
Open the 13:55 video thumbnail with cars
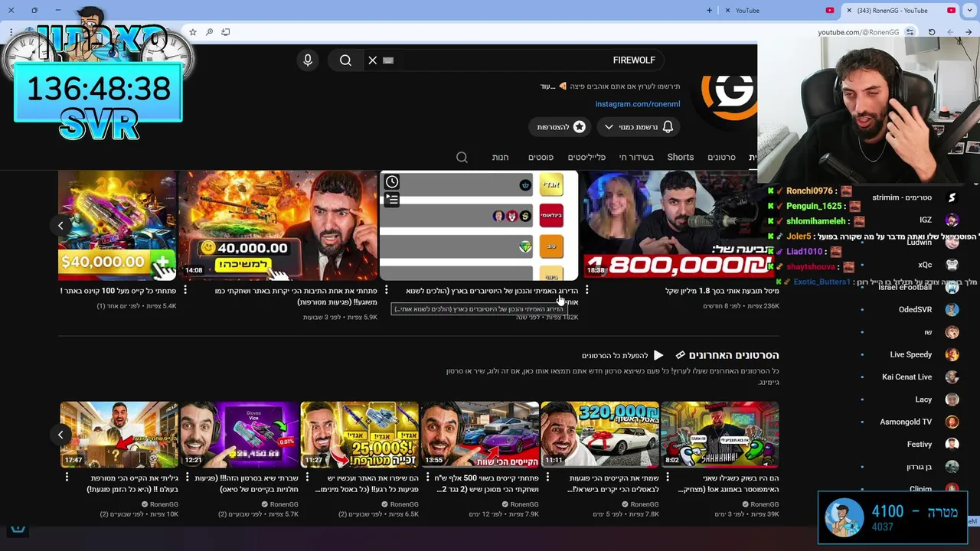coord(479,435)
